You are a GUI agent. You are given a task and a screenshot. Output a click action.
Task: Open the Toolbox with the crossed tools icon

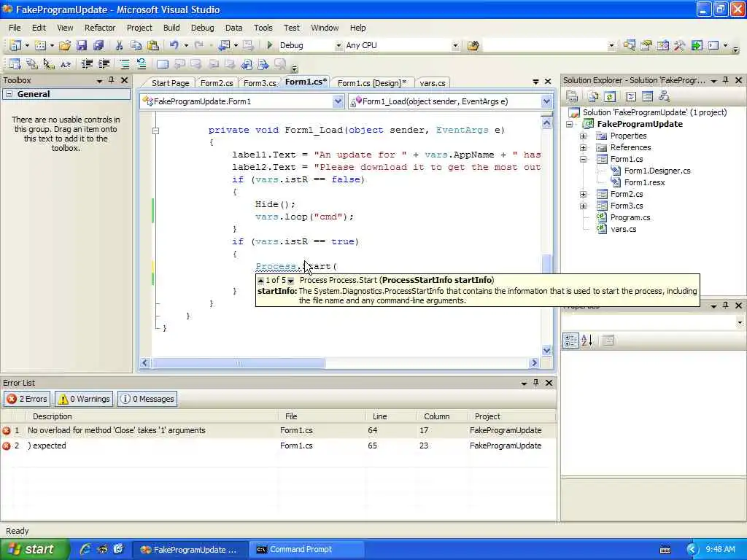[680, 45]
